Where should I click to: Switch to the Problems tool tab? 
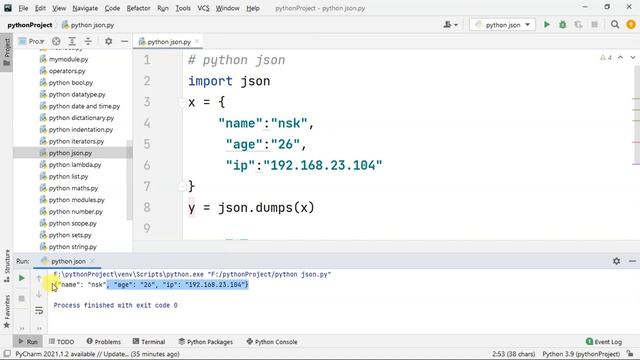[x=104, y=342]
